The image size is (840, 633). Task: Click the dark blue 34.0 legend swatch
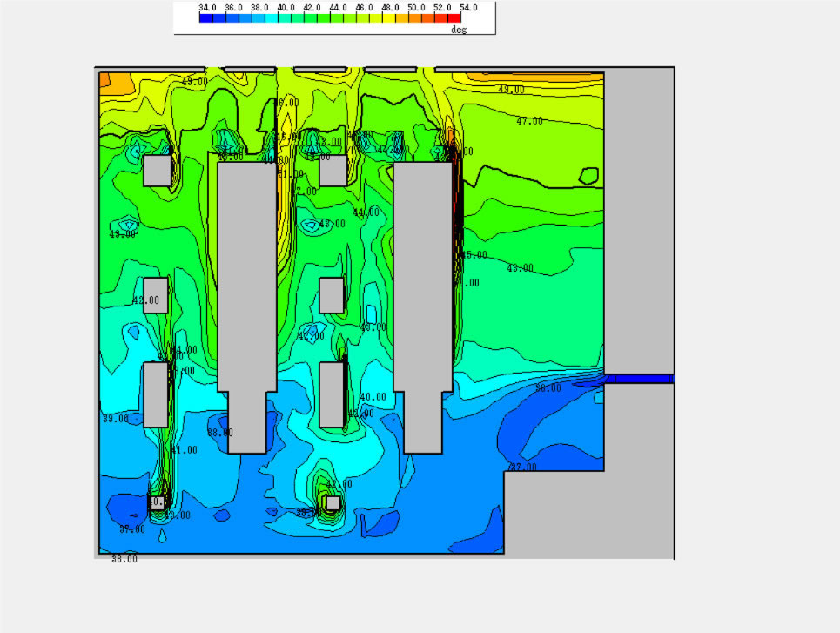pos(205,17)
